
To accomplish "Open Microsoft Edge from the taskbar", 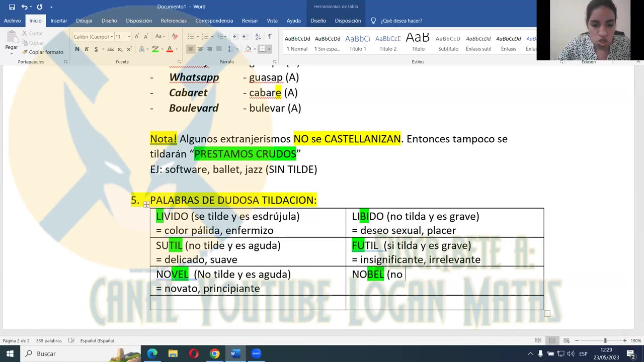I will [x=152, y=353].
